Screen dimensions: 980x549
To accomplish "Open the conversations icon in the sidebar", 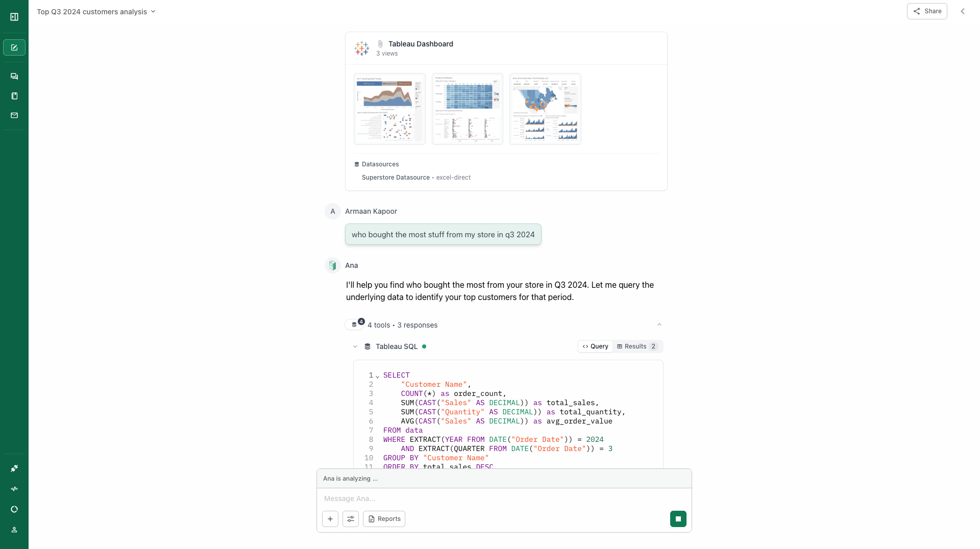I will point(14,76).
